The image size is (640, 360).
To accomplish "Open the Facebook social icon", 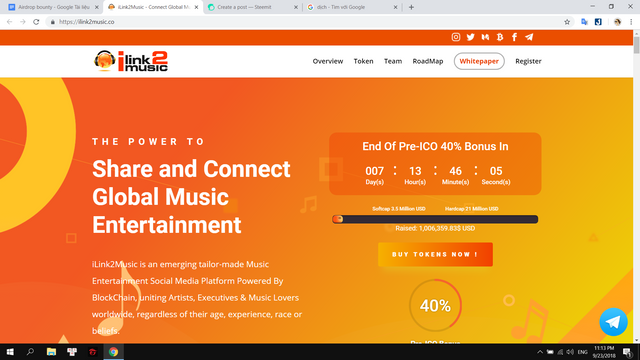I will 514,37.
